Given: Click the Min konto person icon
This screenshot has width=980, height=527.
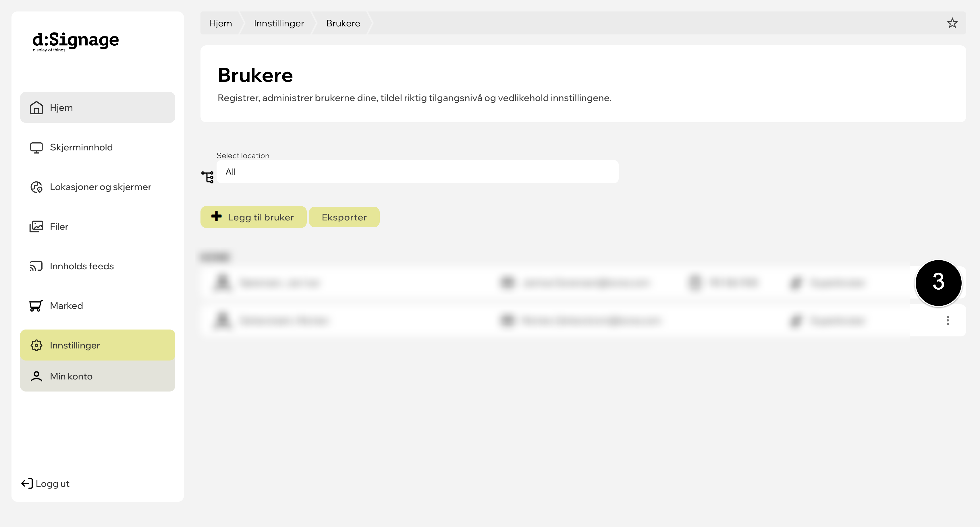Looking at the screenshot, I should (36, 376).
